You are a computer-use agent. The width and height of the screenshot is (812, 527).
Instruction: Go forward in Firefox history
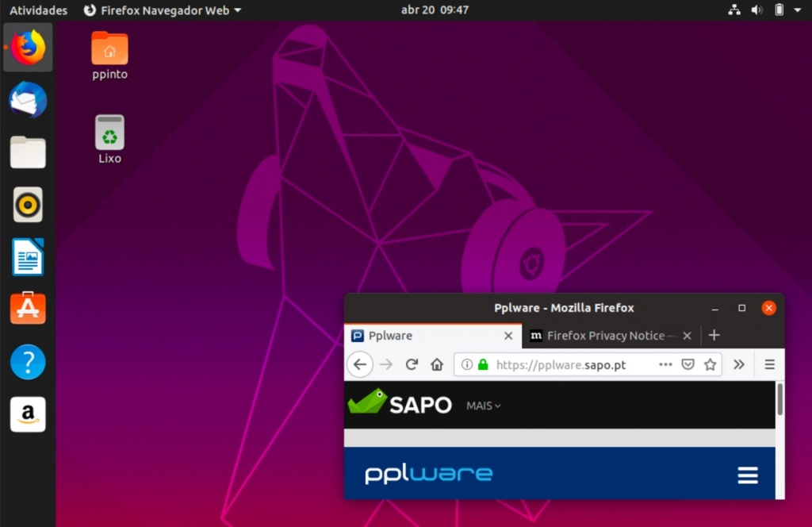(386, 365)
